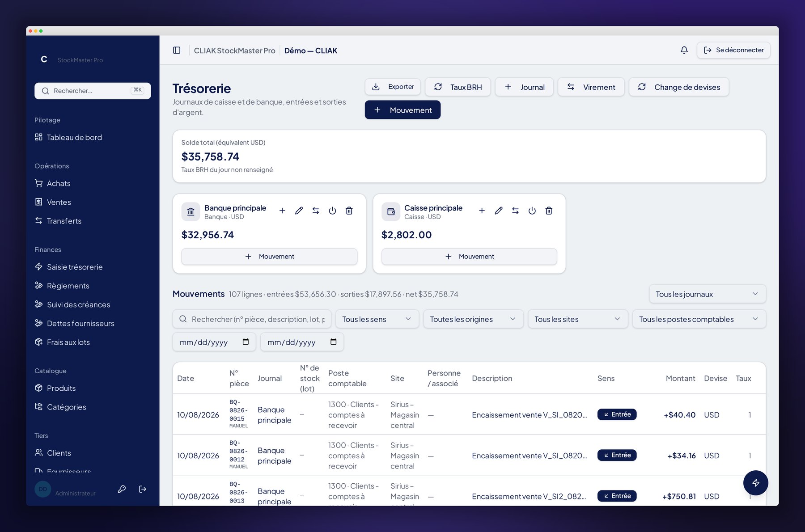
Task: Focus the sidebar Rechercher search box
Action: tap(93, 91)
